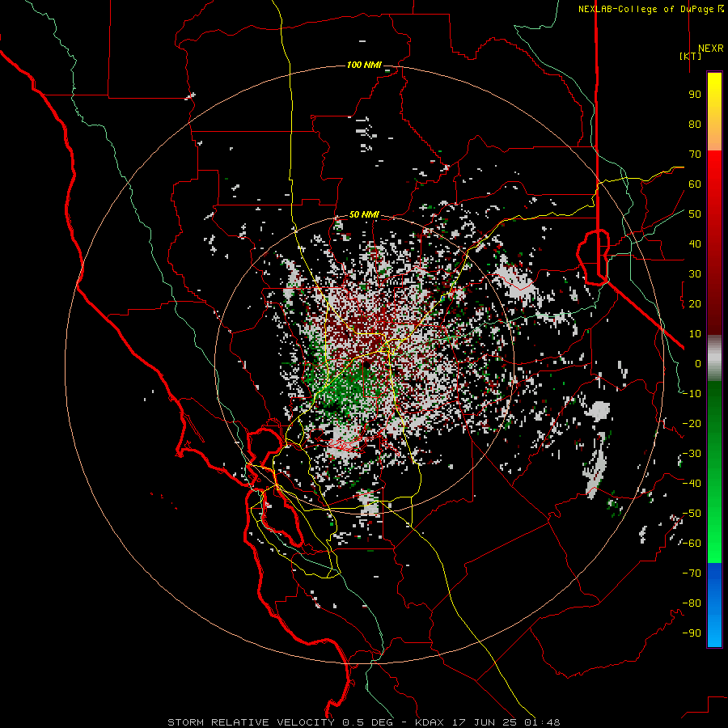728x728 pixels.
Task: Click the 0 value on velocity scale
Action: pos(698,363)
